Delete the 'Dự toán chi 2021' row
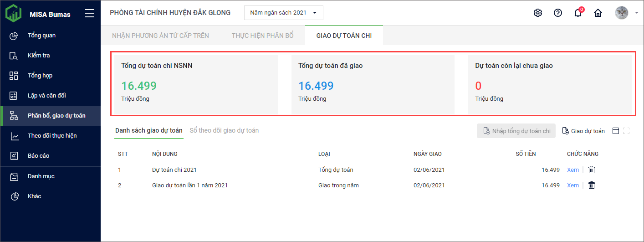Image resolution: width=644 pixels, height=242 pixels. pos(592,170)
